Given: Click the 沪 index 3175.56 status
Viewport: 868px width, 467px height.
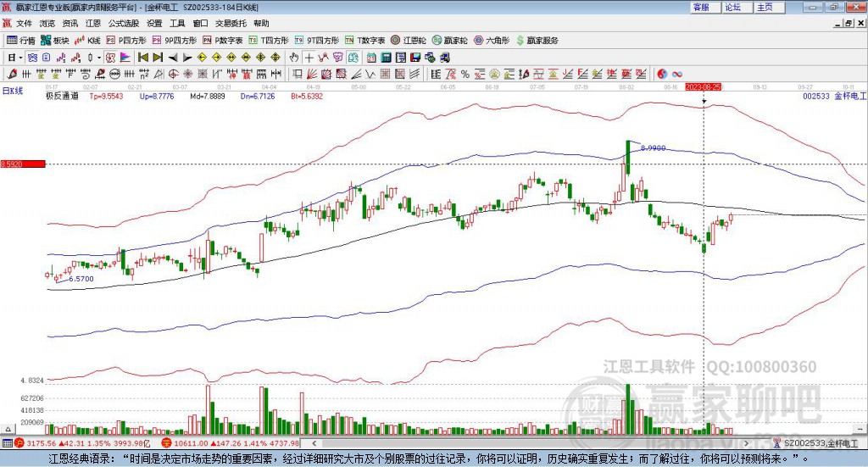Looking at the screenshot, I should point(82,443).
